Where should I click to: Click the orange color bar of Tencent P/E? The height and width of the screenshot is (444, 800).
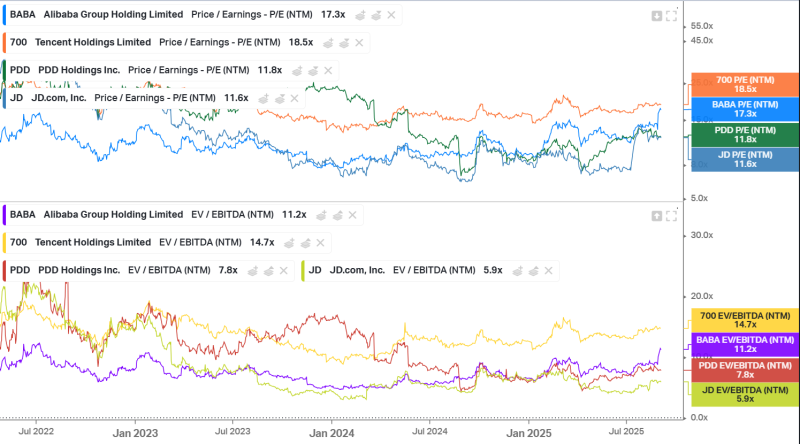[5, 43]
